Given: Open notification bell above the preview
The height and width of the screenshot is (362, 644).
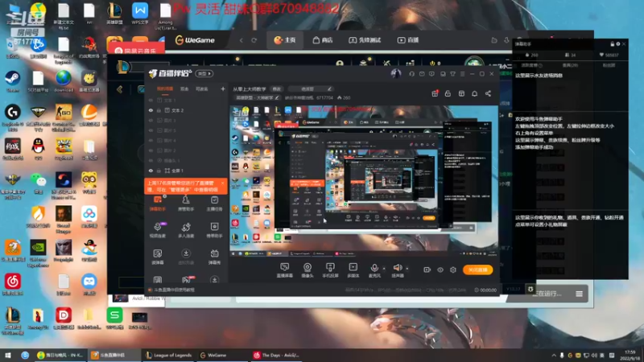Looking at the screenshot, I should (474, 93).
